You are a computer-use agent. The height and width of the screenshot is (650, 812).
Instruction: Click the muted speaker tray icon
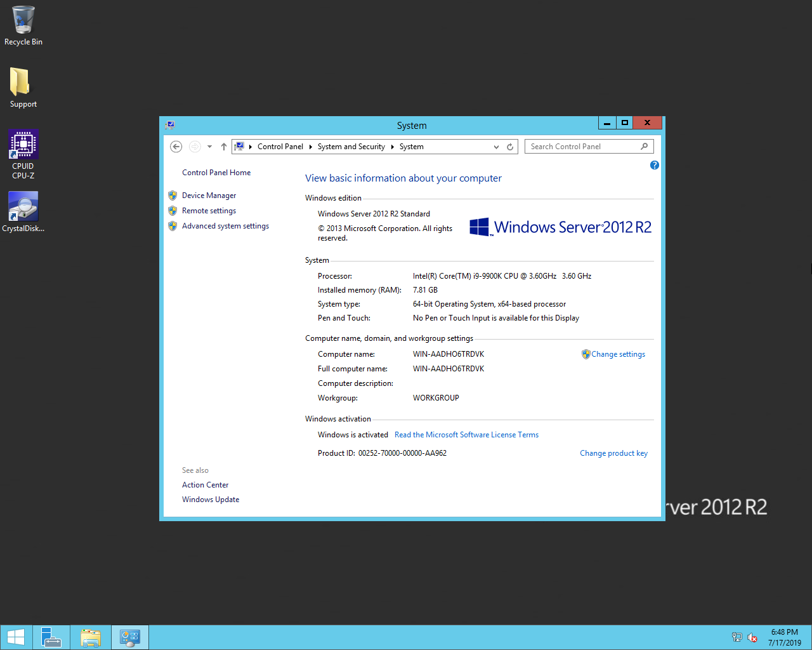pos(752,637)
